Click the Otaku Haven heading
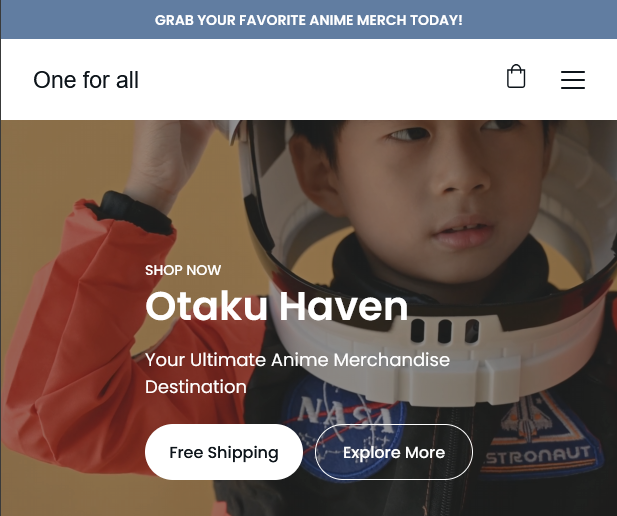Image resolution: width=617 pixels, height=516 pixels. tap(277, 307)
